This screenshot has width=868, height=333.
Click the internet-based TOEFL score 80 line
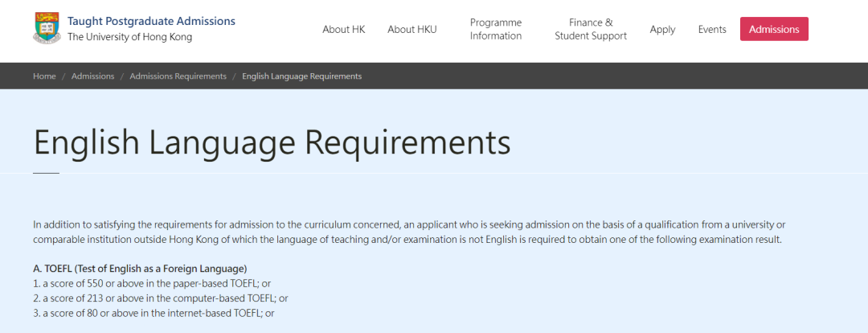pyautogui.click(x=154, y=313)
